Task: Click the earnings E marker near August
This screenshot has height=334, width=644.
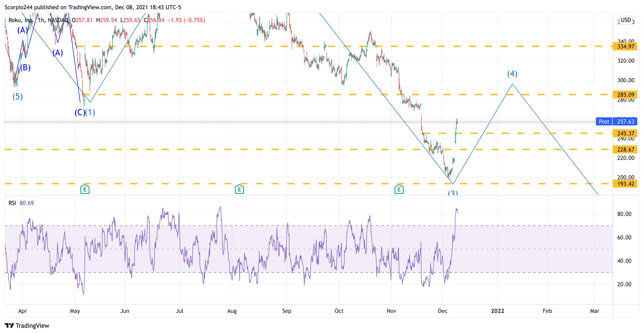Action: click(x=239, y=189)
